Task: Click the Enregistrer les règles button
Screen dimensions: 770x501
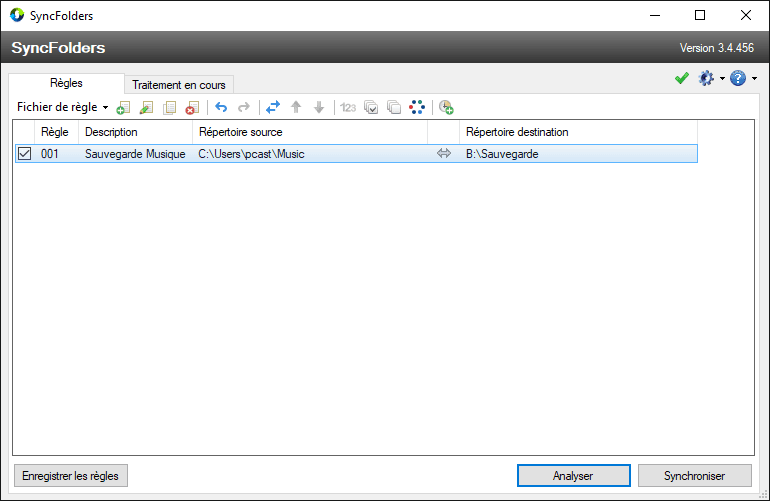Action: coord(71,475)
